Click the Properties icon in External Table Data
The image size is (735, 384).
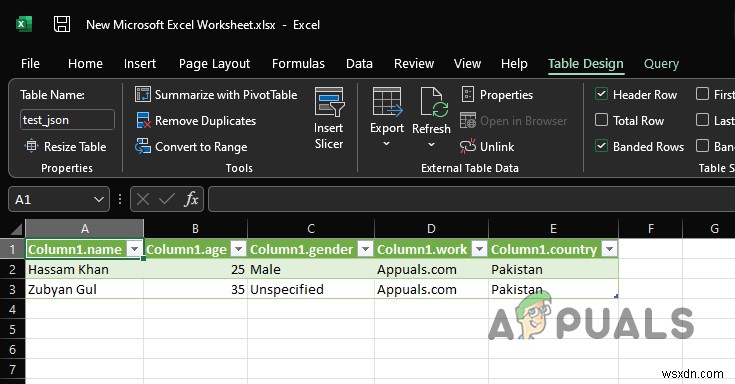click(x=467, y=94)
